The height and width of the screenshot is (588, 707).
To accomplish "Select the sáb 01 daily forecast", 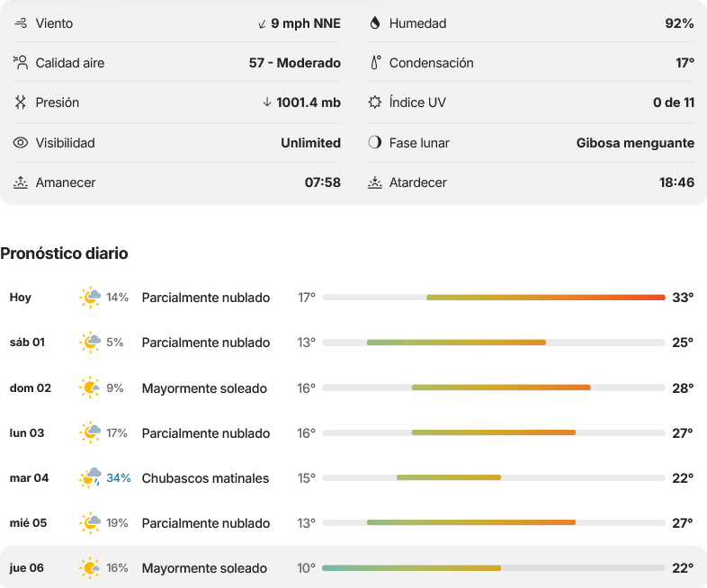I will [353, 343].
